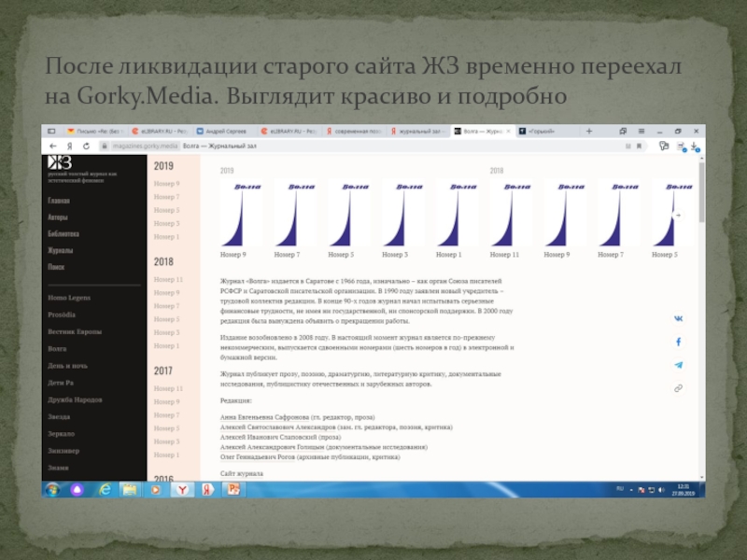Open Сайт журнала link
Viewport: 747px width, 560px height.
click(242, 474)
